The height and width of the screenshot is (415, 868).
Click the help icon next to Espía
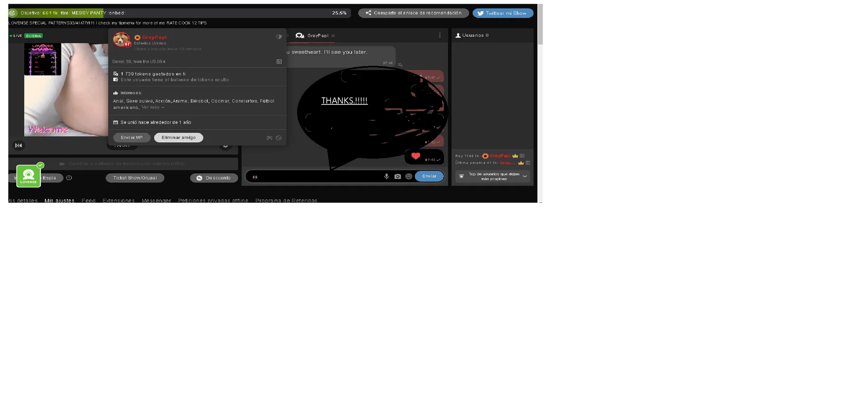click(69, 178)
